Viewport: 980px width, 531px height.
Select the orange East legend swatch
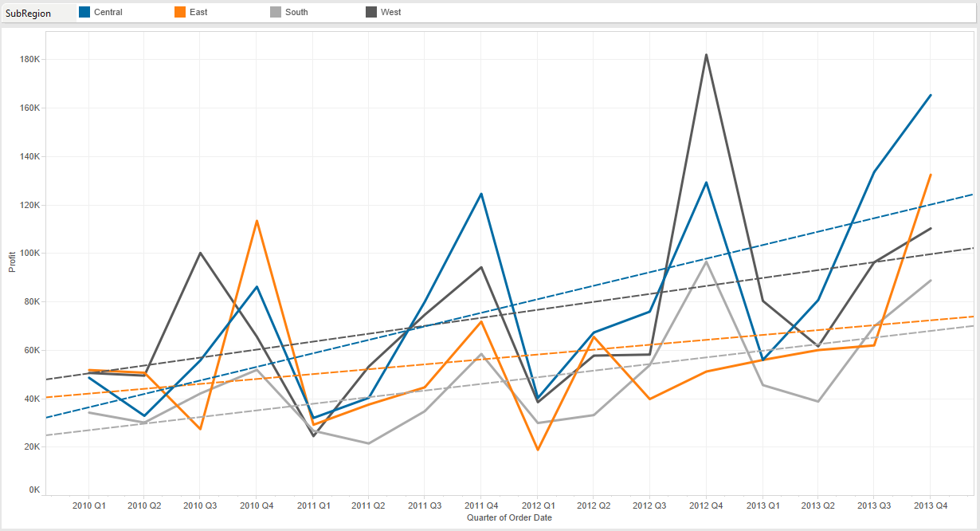coord(182,12)
